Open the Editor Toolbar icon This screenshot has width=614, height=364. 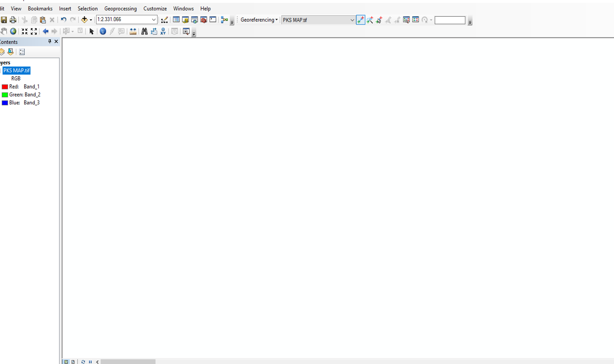click(164, 20)
